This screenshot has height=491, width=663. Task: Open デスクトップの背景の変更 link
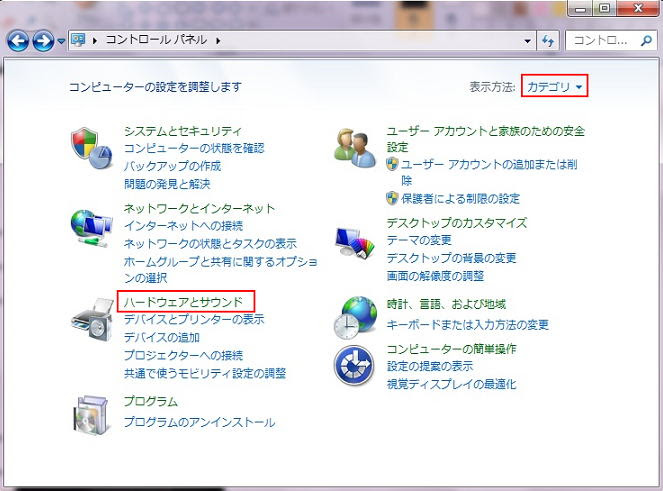coord(451,258)
